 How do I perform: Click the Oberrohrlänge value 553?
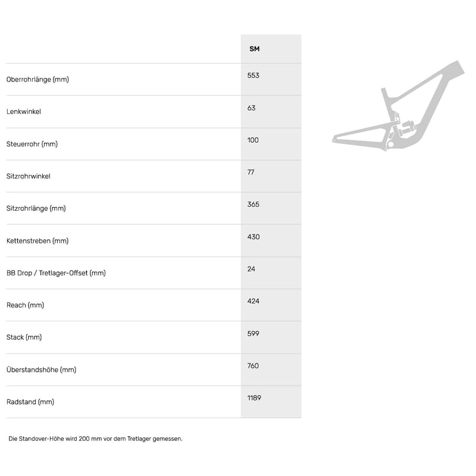[x=253, y=76]
